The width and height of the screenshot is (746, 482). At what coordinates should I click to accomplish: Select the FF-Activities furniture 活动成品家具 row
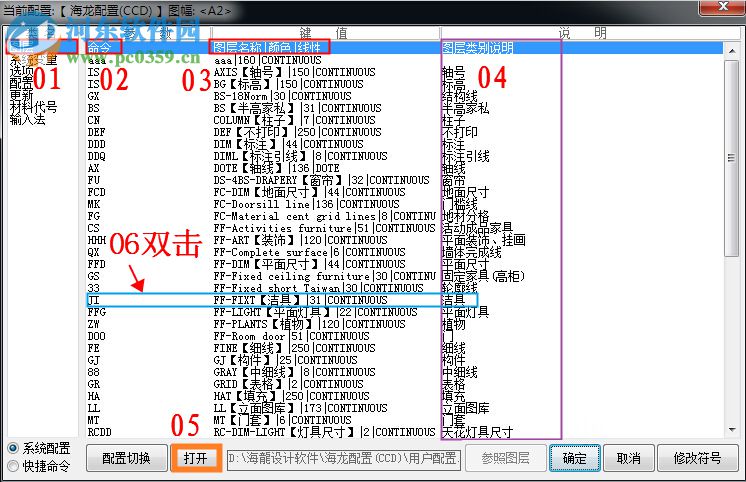coord(404,228)
